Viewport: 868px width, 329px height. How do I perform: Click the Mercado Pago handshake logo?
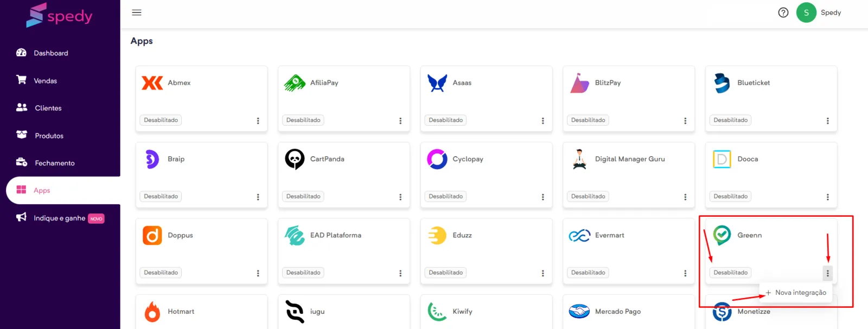579,312
